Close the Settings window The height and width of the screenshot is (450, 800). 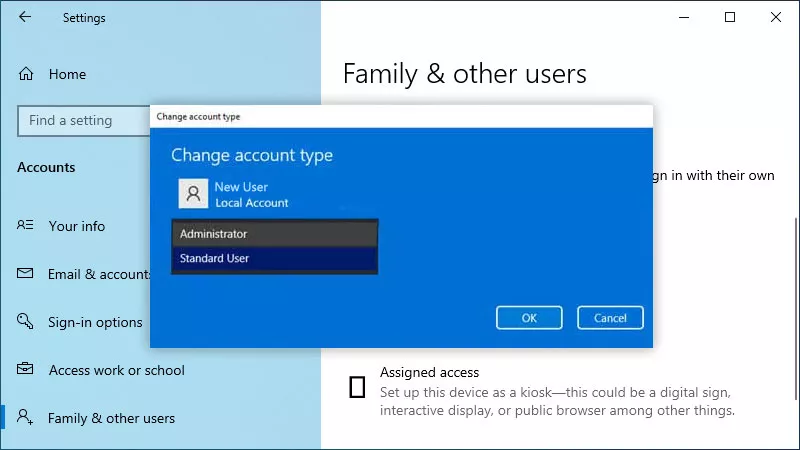[x=776, y=17]
